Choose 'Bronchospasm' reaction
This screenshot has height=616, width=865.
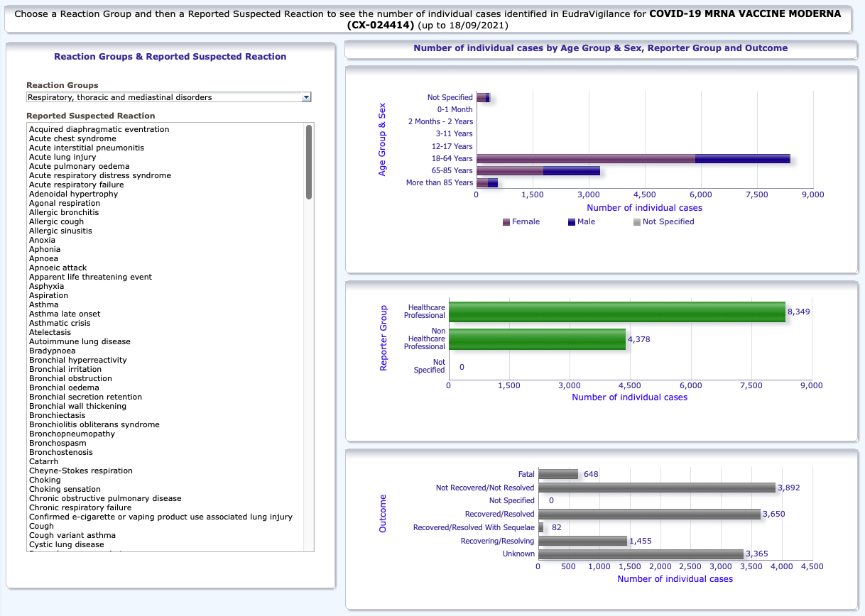[58, 443]
